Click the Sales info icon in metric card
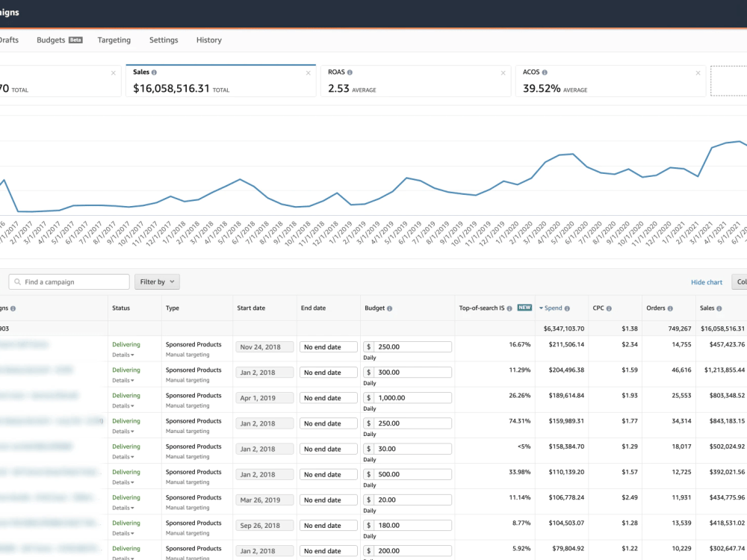The image size is (747, 560). click(x=154, y=72)
